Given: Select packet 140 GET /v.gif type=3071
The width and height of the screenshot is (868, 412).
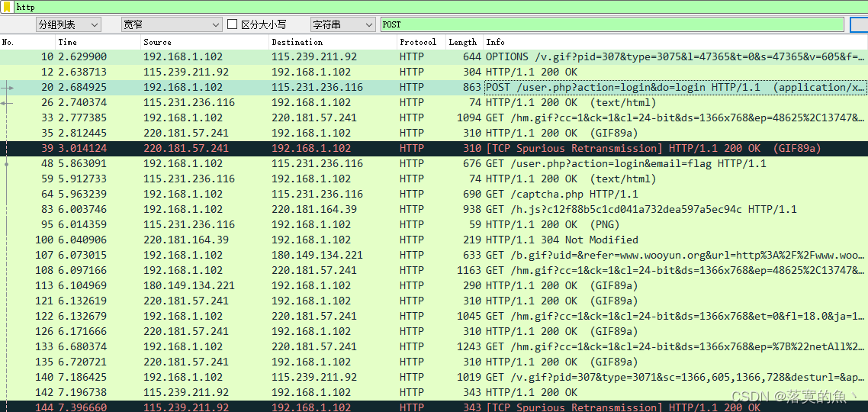Looking at the screenshot, I should click(434, 377).
